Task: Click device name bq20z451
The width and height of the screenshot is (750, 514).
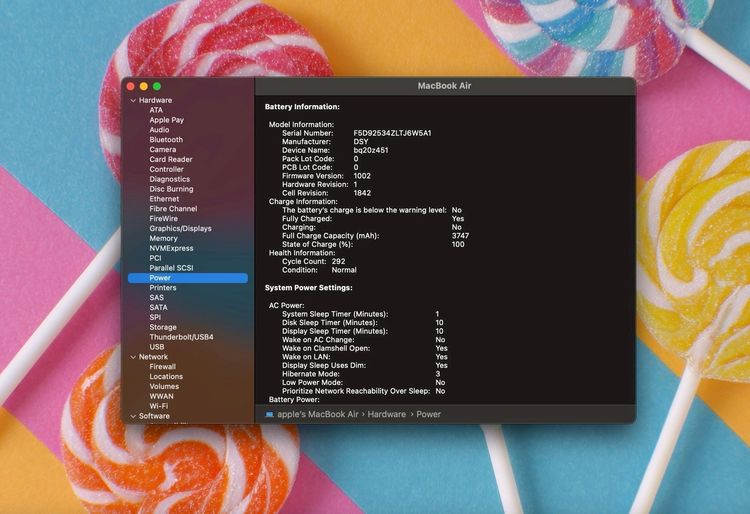Action: [x=371, y=151]
